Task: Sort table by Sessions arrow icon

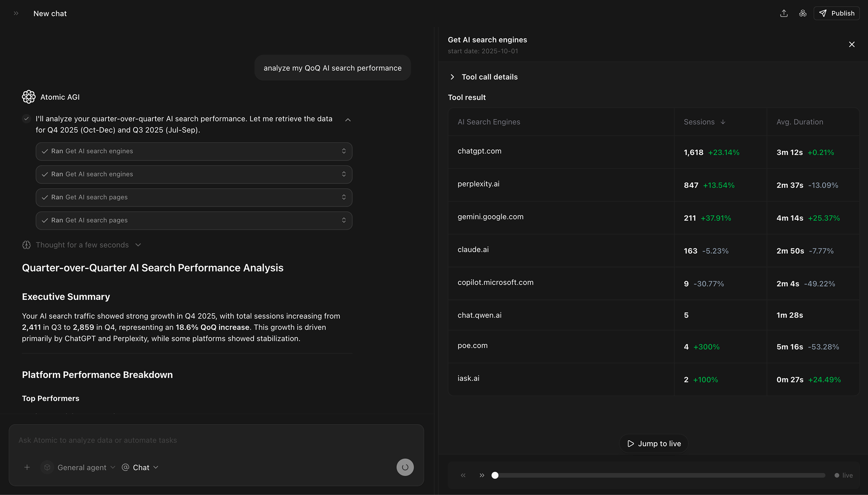Action: pos(723,122)
